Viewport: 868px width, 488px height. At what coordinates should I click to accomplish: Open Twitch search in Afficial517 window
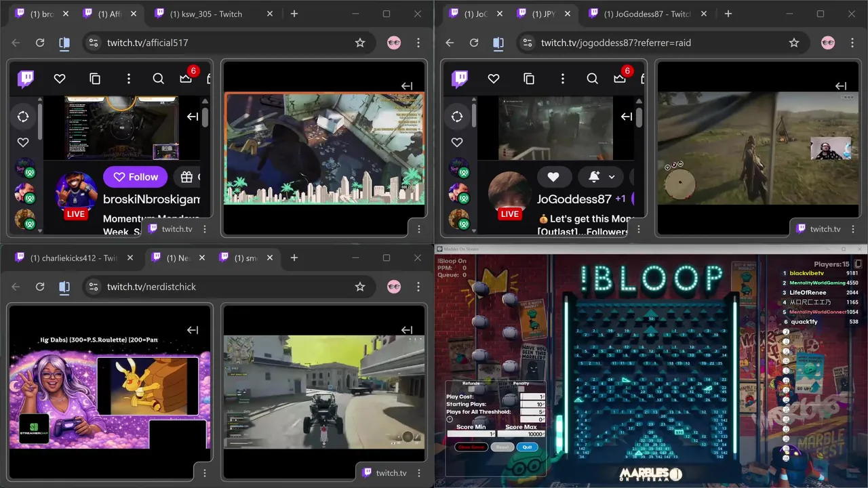(159, 79)
